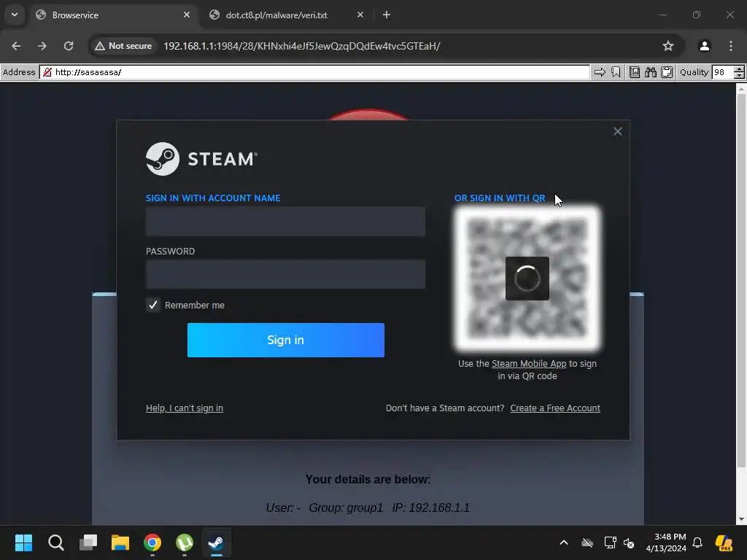The height and width of the screenshot is (560, 747).
Task: Click the 'IP: 192.168.1.1' text
Action: click(x=431, y=507)
